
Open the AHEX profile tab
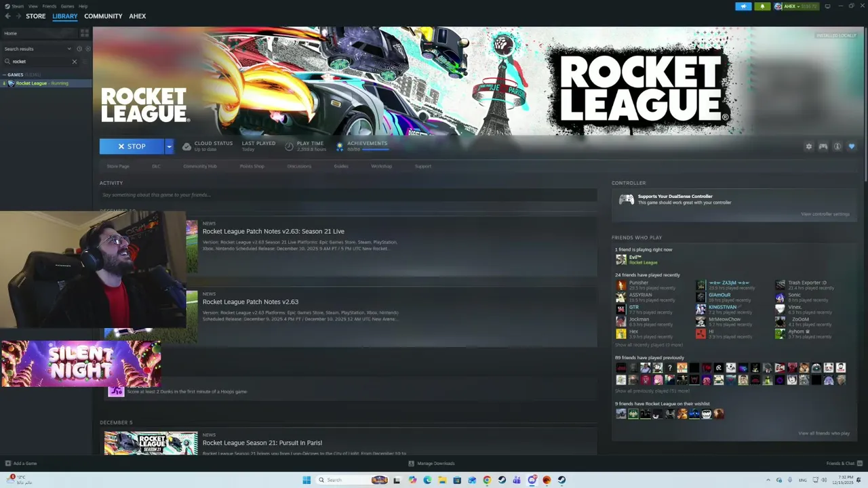click(138, 16)
